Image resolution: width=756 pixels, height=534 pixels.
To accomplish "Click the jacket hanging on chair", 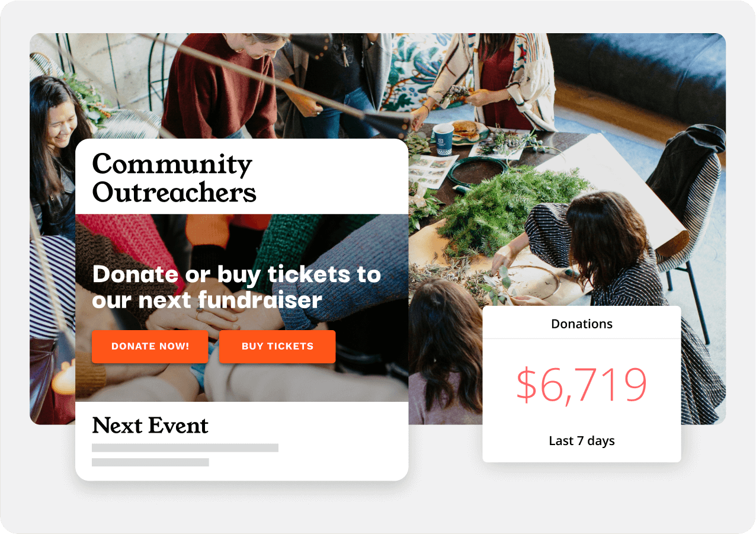I will coord(690,172).
